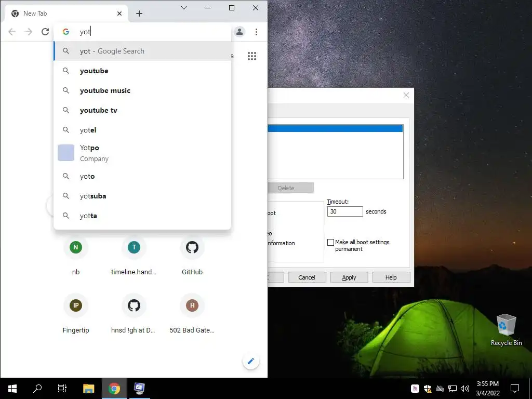Select the Yotpo Company suggestion
Image resolution: width=532 pixels, height=399 pixels.
pos(142,153)
